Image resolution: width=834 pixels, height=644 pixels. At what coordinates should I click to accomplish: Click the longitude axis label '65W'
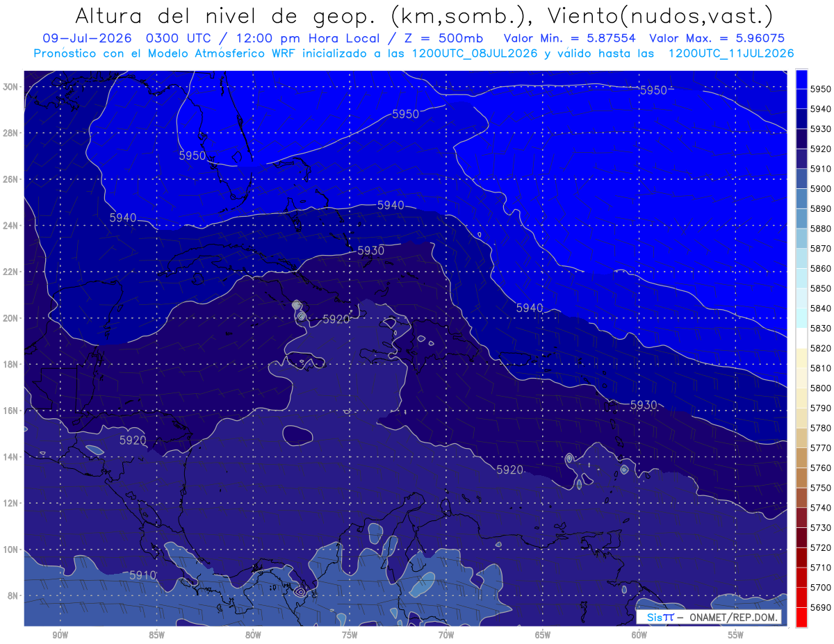(543, 636)
